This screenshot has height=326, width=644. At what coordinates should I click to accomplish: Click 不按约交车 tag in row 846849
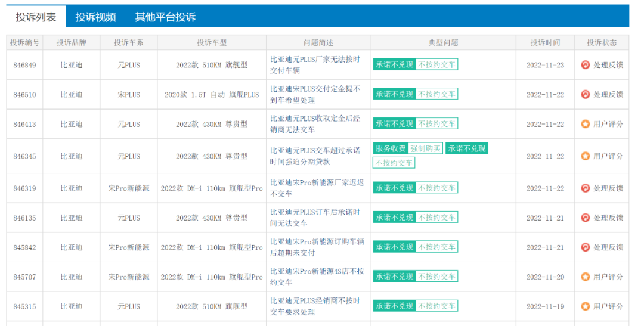[x=436, y=64]
